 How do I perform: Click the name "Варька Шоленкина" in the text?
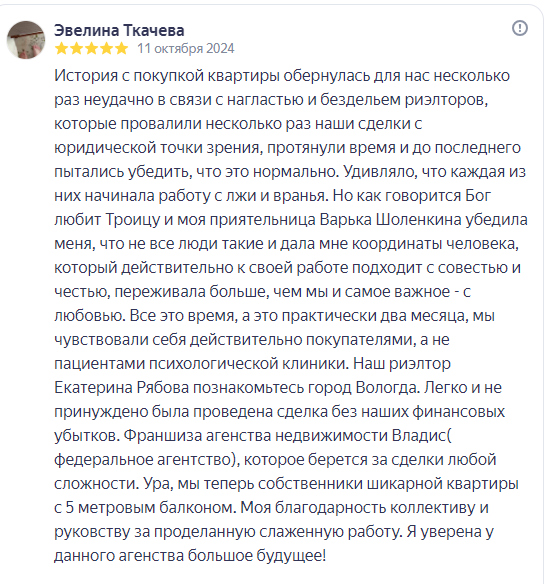click(x=390, y=220)
